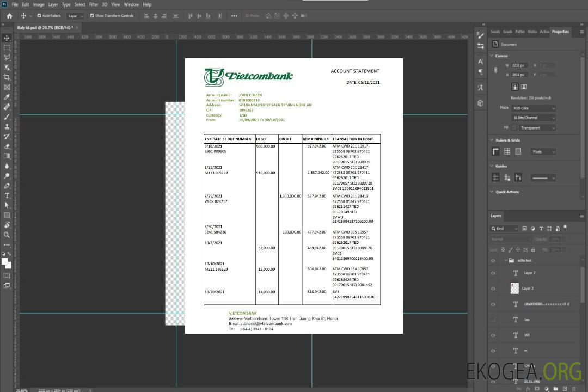Open the Auto-Select Layer dropdown
The image size is (588, 392).
[x=75, y=16]
